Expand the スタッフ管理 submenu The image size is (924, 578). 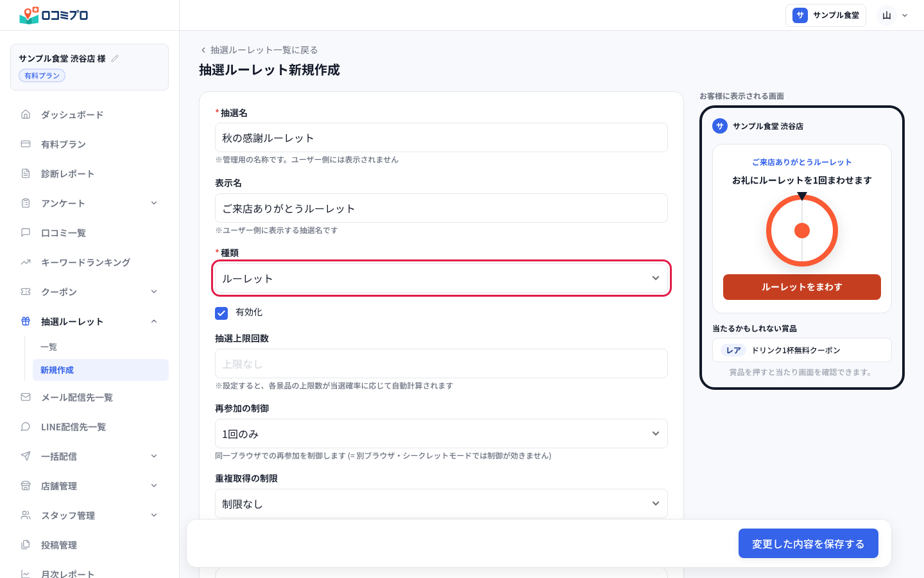pyautogui.click(x=154, y=515)
